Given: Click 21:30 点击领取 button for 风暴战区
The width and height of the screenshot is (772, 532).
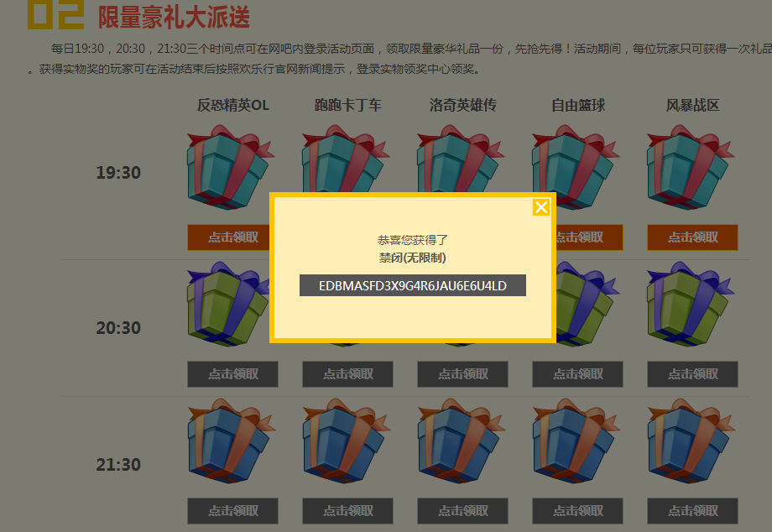Looking at the screenshot, I should pyautogui.click(x=692, y=511).
